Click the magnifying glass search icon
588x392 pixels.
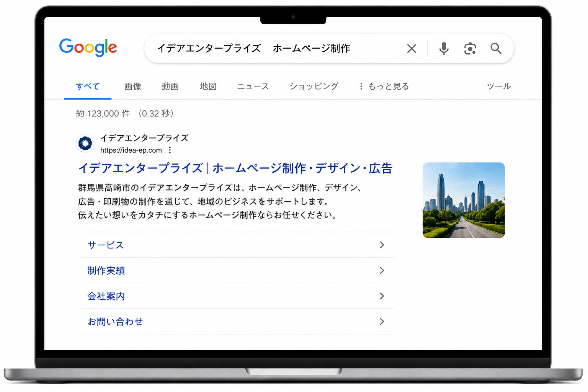pos(496,49)
